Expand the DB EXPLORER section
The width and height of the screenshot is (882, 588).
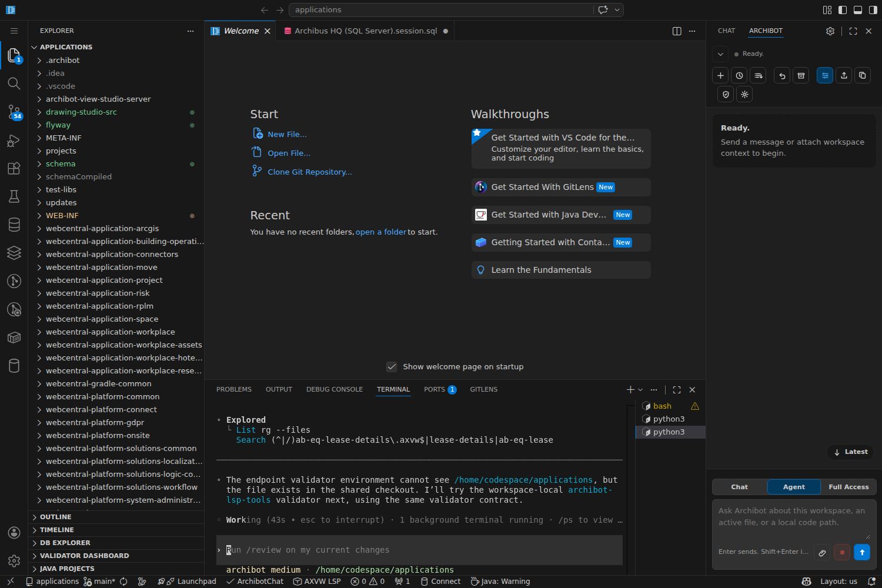tap(116, 543)
